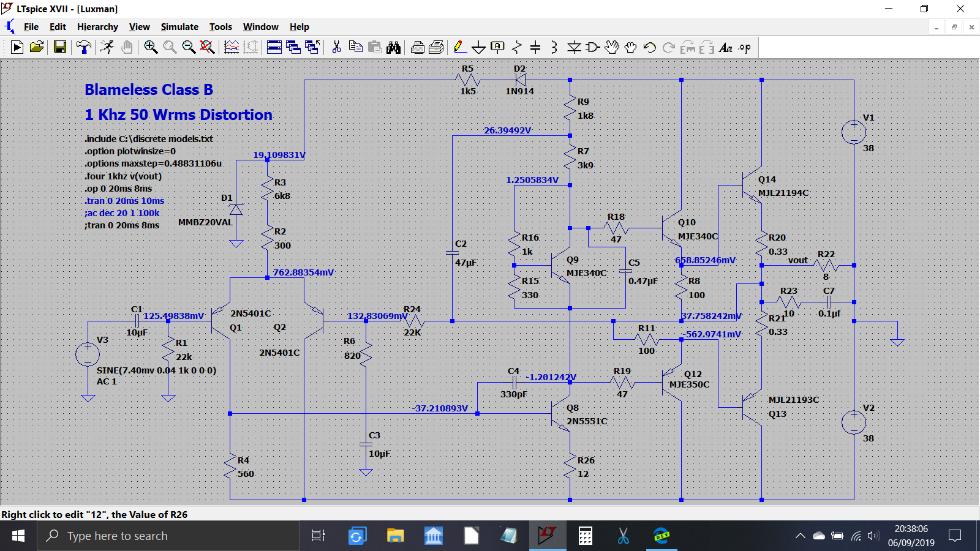Viewport: 980px width, 551px height.
Task: Click the Cascade windows icon
Action: tap(293, 47)
